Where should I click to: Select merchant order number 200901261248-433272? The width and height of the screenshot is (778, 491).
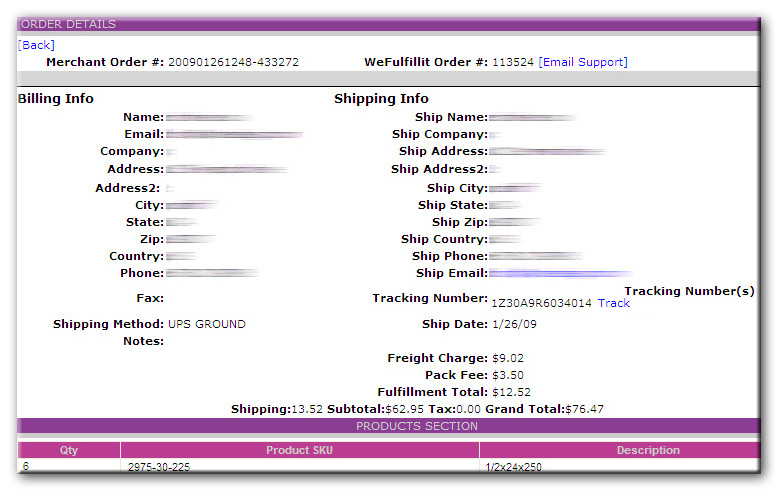click(233, 62)
